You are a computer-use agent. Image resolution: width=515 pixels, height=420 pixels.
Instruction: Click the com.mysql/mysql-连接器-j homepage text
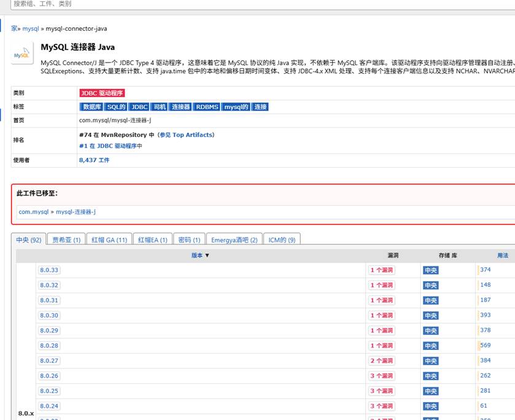pyautogui.click(x=115, y=120)
